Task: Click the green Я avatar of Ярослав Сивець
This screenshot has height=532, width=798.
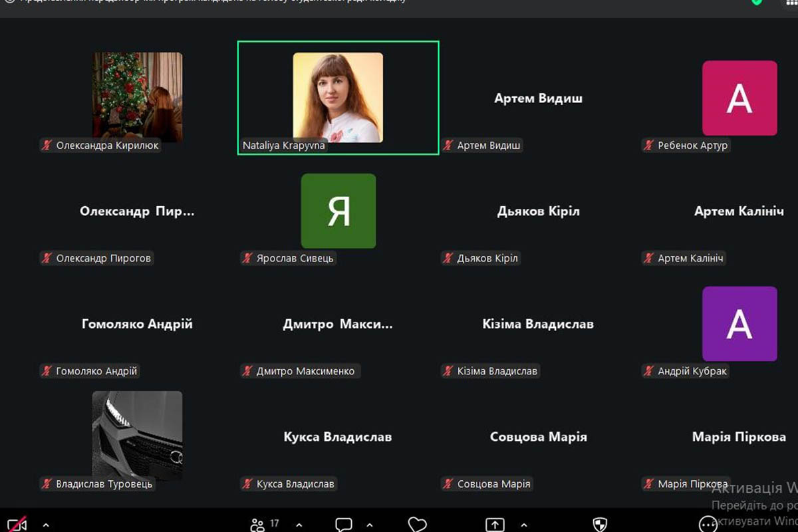Action: 338,211
